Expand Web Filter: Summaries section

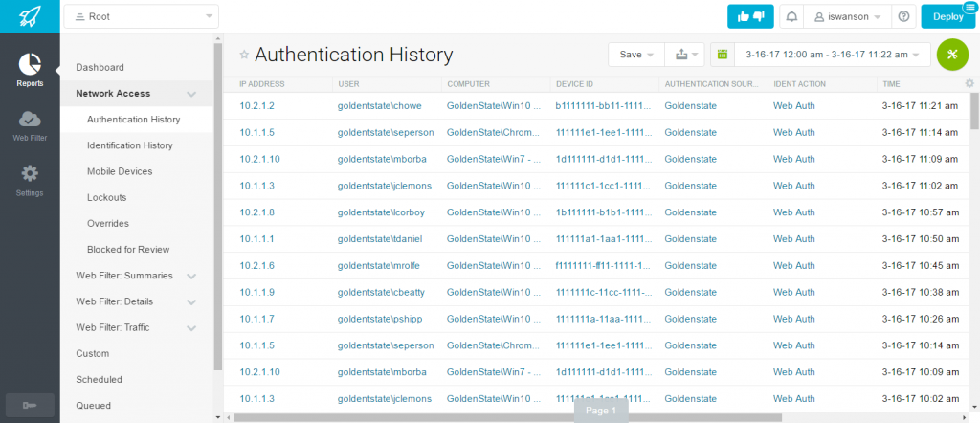tap(191, 276)
